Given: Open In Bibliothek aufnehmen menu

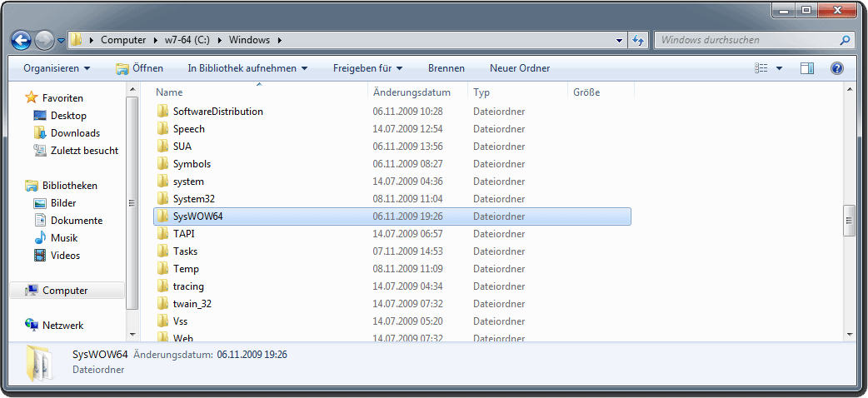Looking at the screenshot, I should point(247,68).
